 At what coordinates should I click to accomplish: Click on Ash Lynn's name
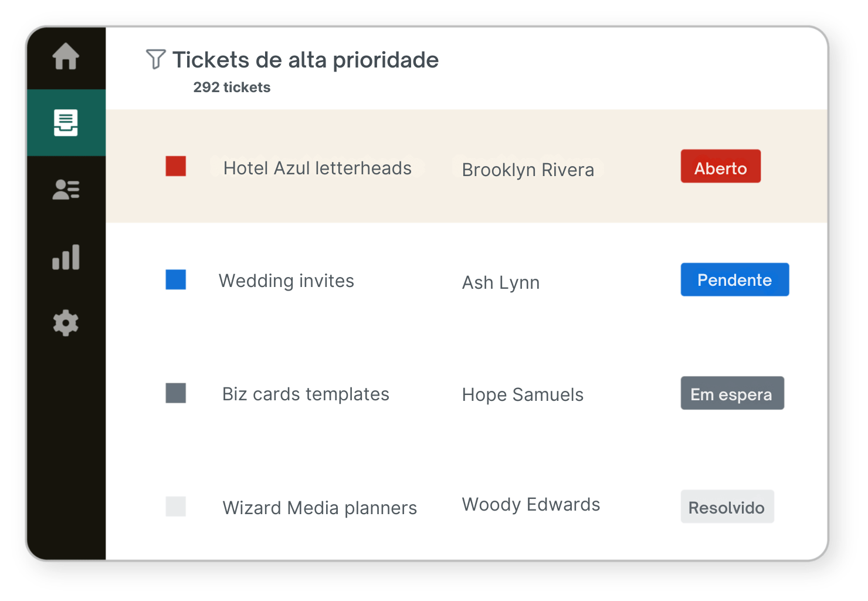[500, 282]
